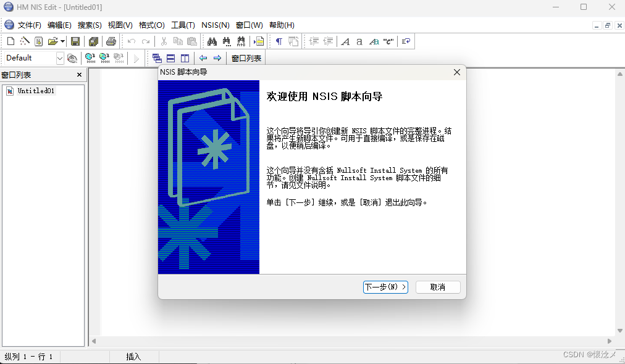Create new script from template icon
This screenshot has width=625, height=364.
point(38,41)
